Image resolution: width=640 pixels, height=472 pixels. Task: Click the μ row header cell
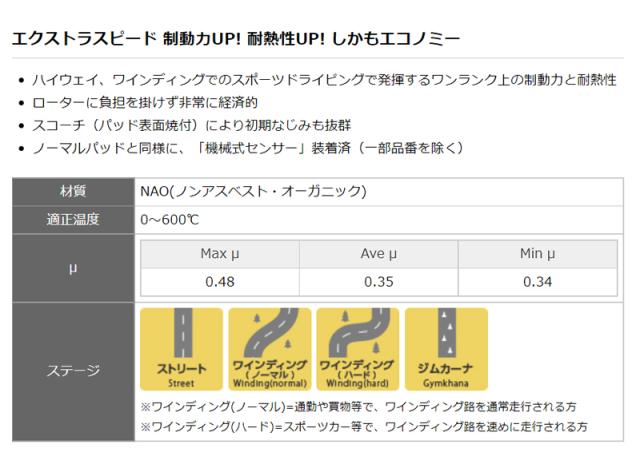(x=73, y=268)
